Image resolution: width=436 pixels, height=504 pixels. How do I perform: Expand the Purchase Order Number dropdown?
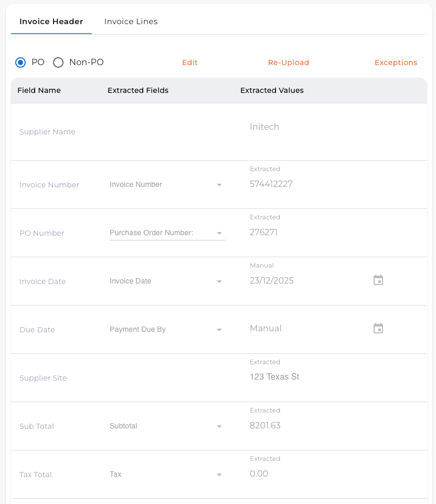[219, 233]
